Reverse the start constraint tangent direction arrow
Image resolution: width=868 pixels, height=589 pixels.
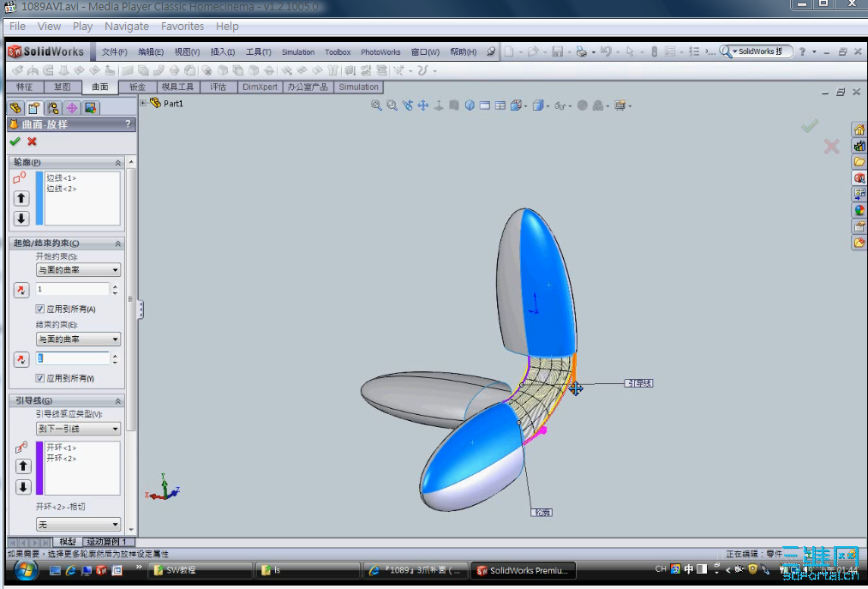(x=21, y=290)
